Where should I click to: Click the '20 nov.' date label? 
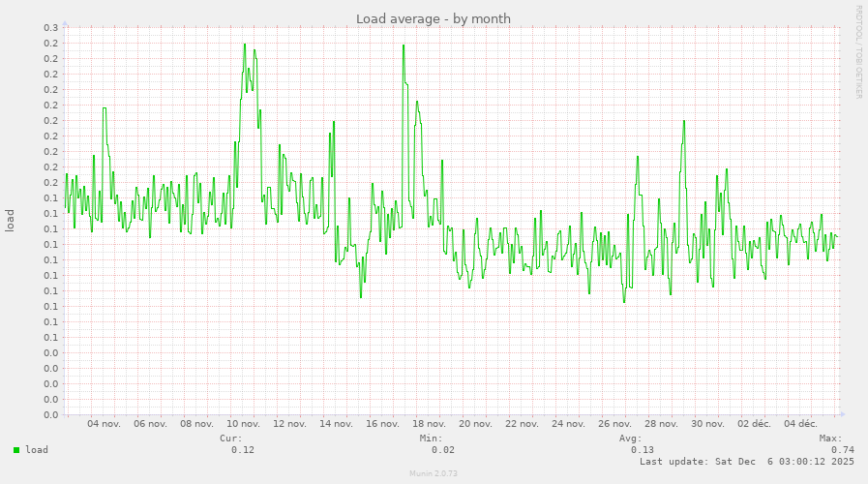tap(475, 424)
